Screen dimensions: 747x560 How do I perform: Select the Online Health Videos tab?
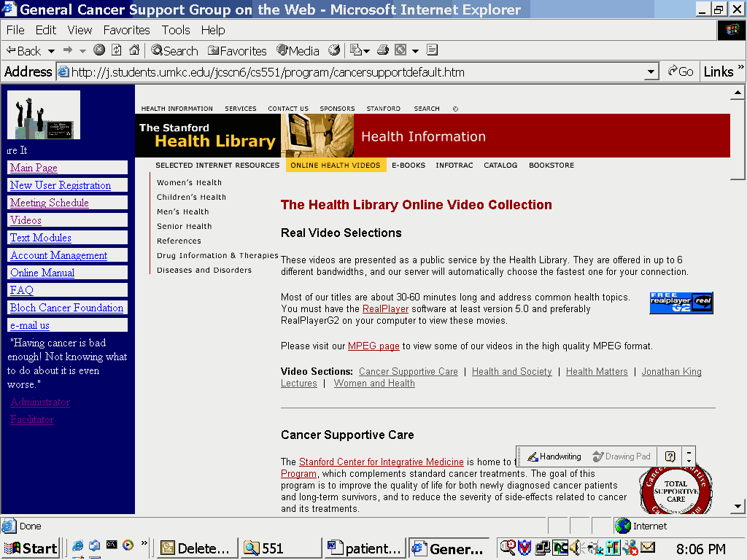[x=336, y=166]
